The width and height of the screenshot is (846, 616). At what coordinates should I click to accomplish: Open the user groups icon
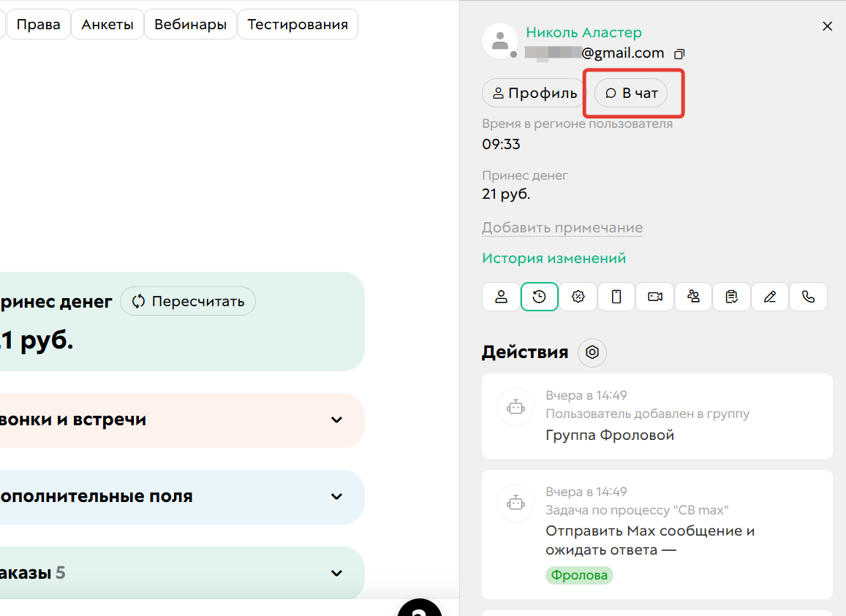693,297
